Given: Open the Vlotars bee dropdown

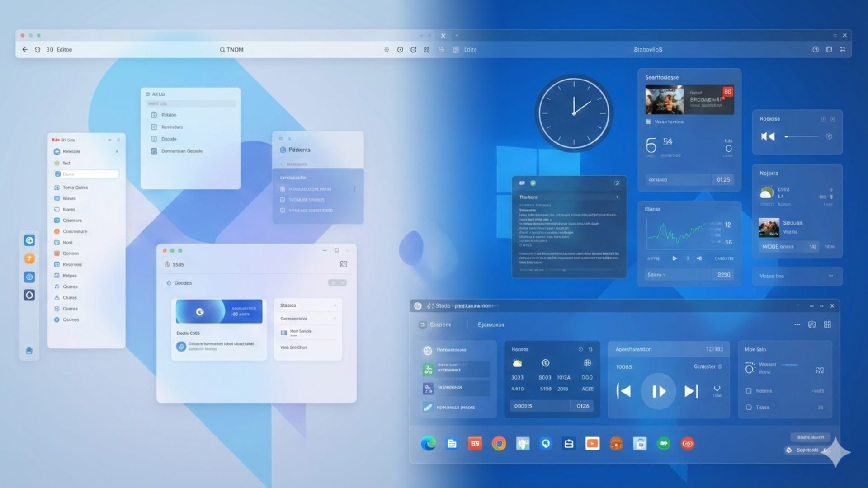Looking at the screenshot, I should click(x=831, y=276).
